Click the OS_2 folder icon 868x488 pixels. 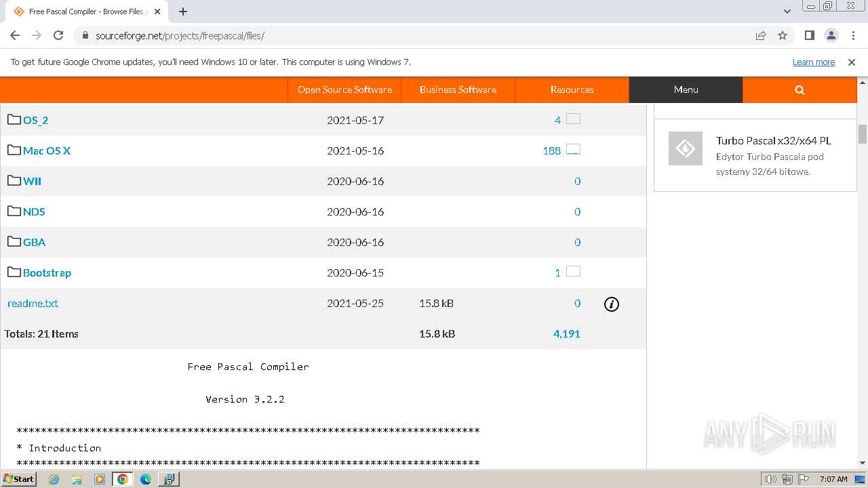click(14, 119)
